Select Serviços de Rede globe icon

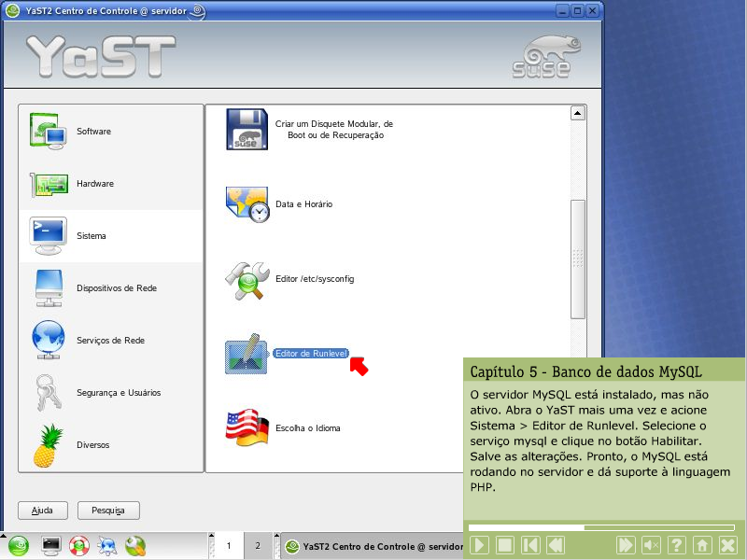(x=48, y=341)
